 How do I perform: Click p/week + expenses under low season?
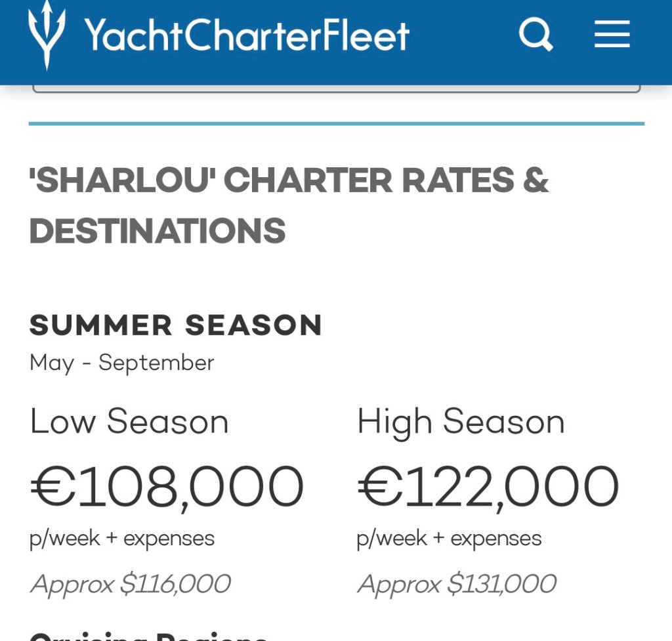(122, 539)
